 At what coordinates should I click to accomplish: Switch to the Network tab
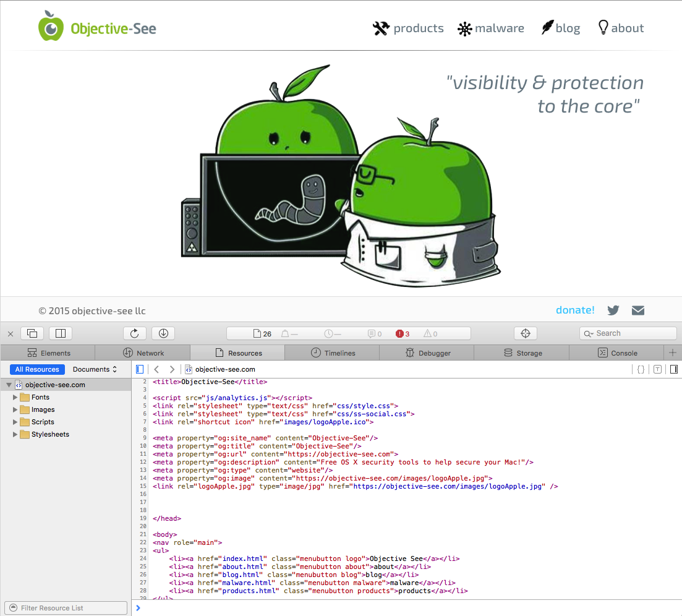pyautogui.click(x=143, y=353)
